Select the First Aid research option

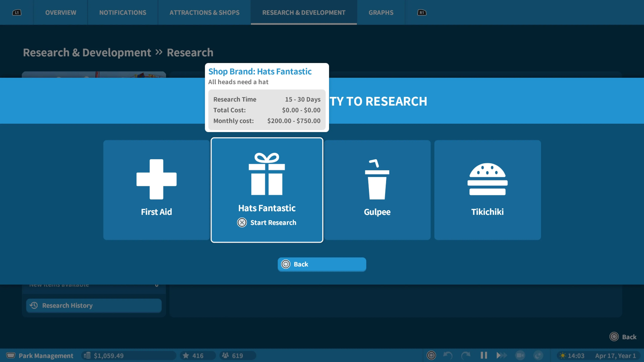[x=156, y=190]
